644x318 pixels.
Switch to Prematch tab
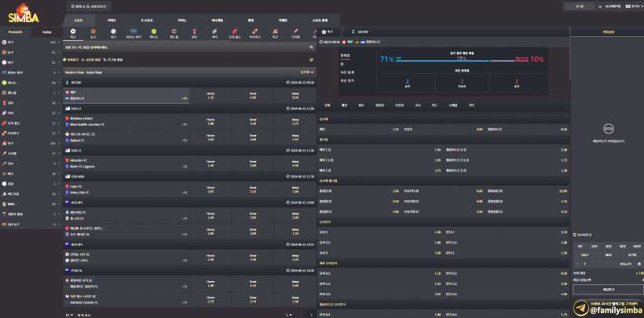[x=15, y=32]
